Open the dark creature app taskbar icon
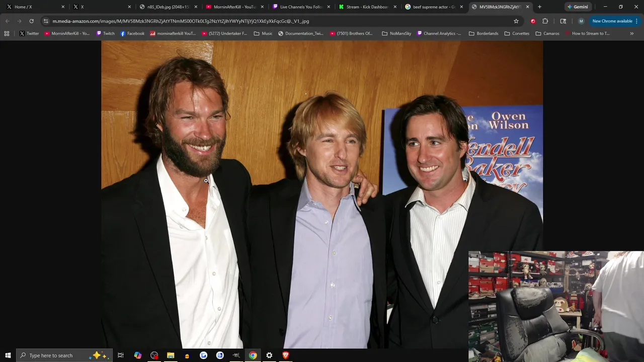Viewport: 644px width, 362px height. tap(236, 355)
